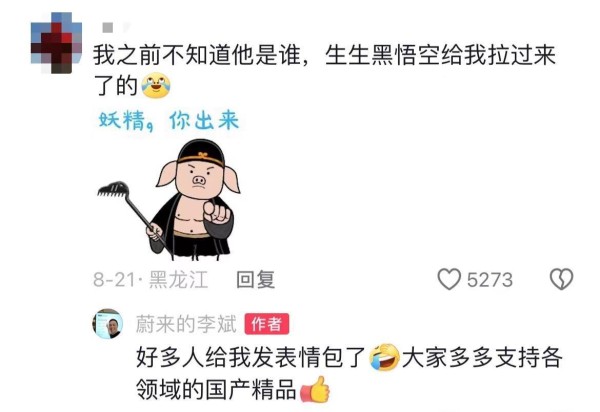
Task: Open the 蔚来的李斌 profile avatar
Action: point(108,324)
